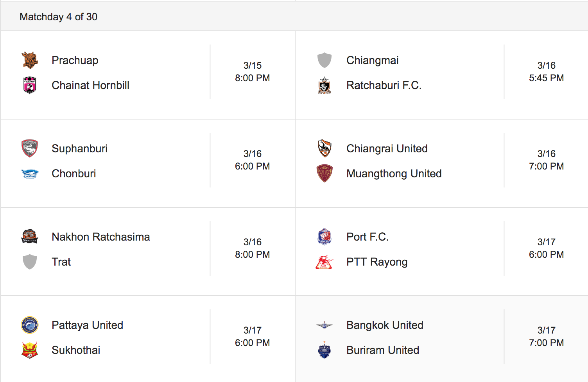Click the Trat placeholder shield icon

30,262
